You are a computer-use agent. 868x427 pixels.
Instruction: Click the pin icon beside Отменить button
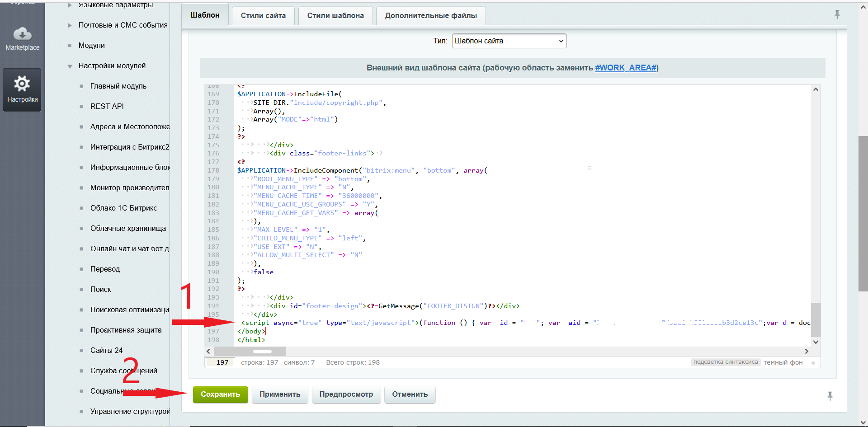(x=830, y=396)
